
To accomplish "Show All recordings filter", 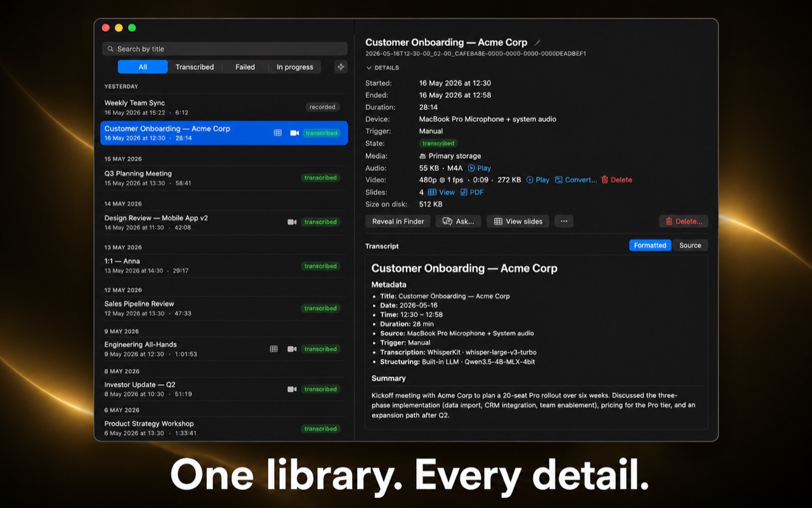I will [x=143, y=67].
